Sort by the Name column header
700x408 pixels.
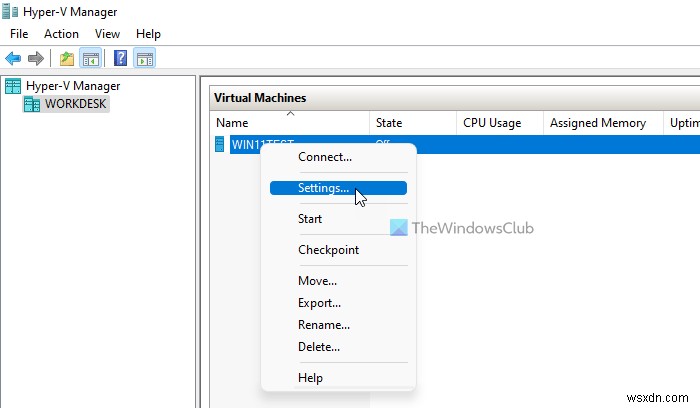(x=289, y=123)
